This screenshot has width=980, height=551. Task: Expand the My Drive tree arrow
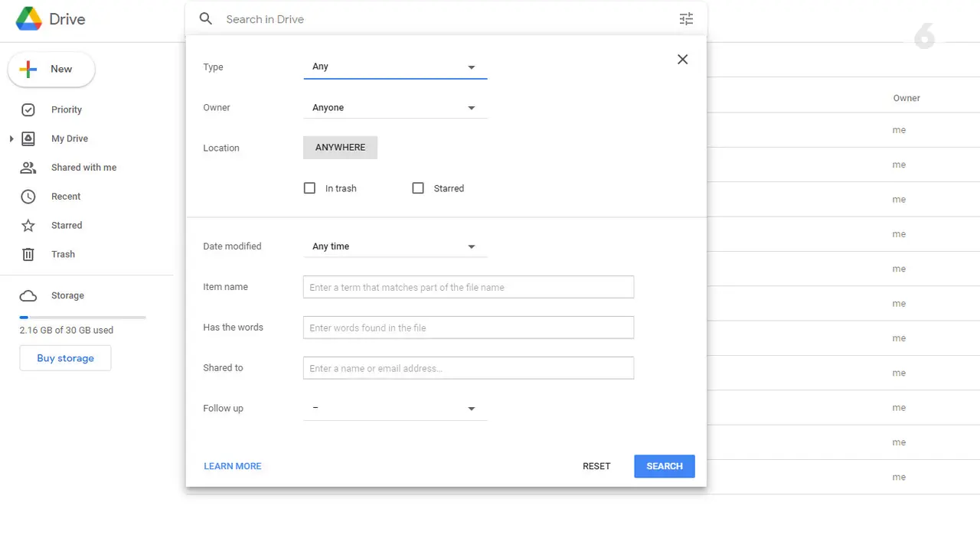(11, 139)
